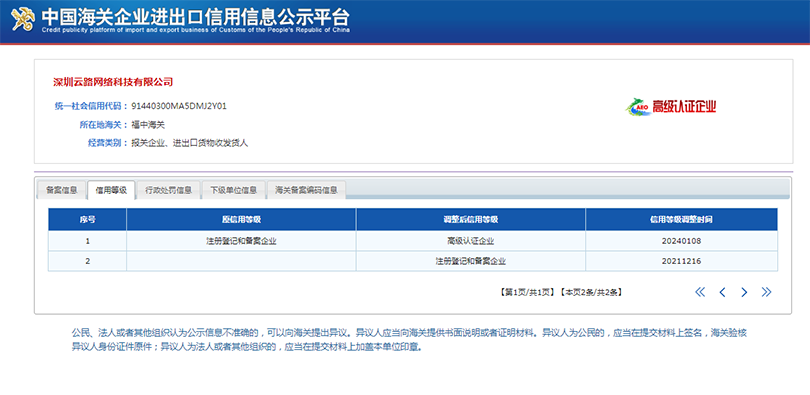Click the sequence number 1 cell
Screen dimensions: 810x395
[87, 241]
